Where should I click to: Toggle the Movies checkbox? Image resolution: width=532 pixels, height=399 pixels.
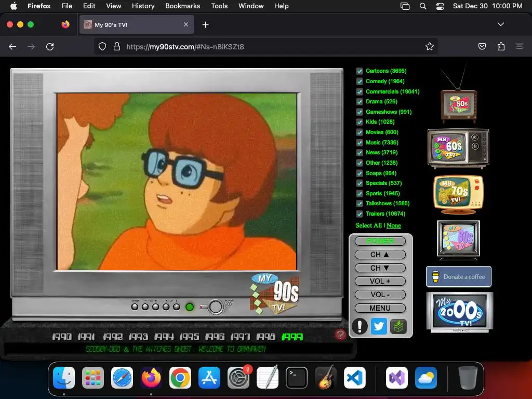click(x=360, y=132)
